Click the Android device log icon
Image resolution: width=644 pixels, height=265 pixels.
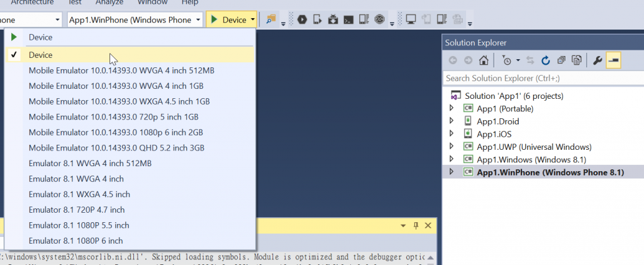(364, 20)
